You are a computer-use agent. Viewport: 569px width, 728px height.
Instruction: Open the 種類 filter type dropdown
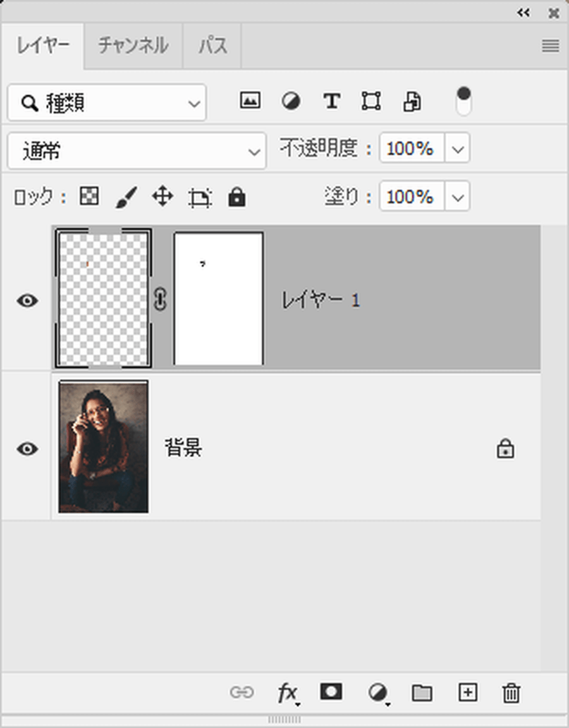point(107,103)
